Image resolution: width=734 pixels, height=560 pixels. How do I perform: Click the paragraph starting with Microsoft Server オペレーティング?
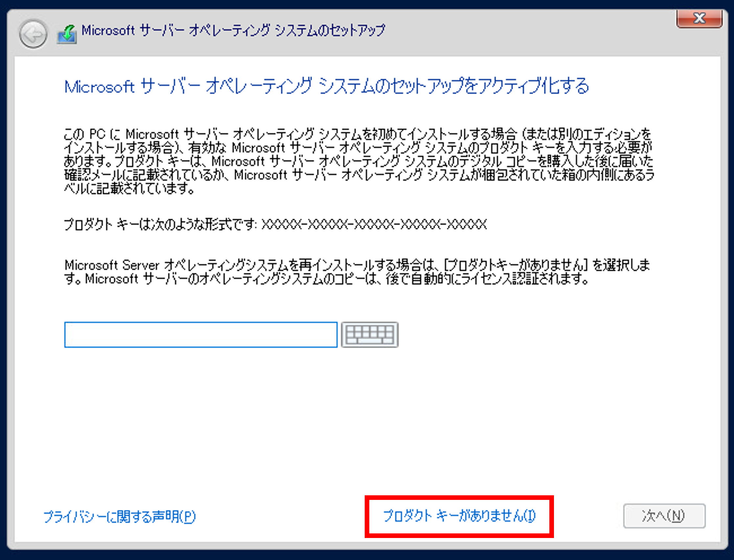[357, 272]
